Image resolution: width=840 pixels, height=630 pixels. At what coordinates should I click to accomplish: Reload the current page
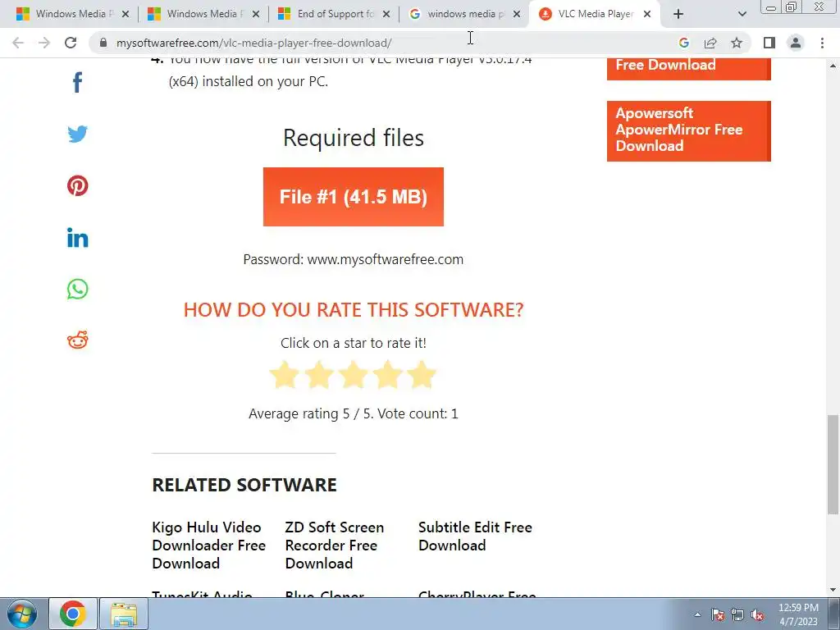coord(71,43)
